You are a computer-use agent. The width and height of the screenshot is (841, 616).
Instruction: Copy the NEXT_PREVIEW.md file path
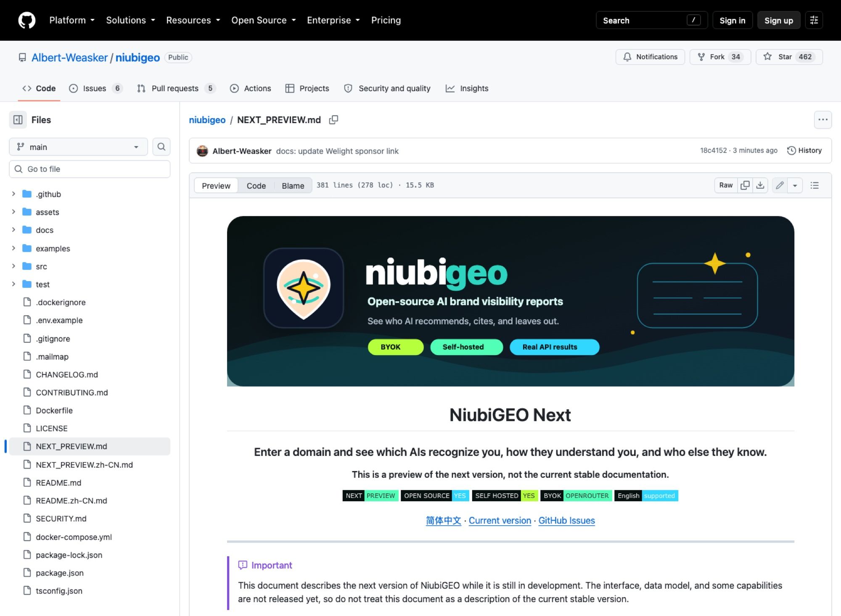[333, 120]
